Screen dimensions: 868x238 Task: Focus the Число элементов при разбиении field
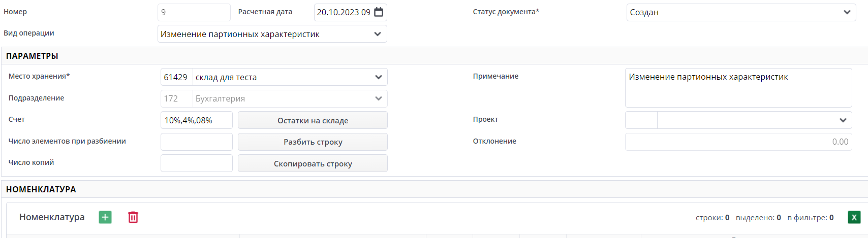coord(196,142)
